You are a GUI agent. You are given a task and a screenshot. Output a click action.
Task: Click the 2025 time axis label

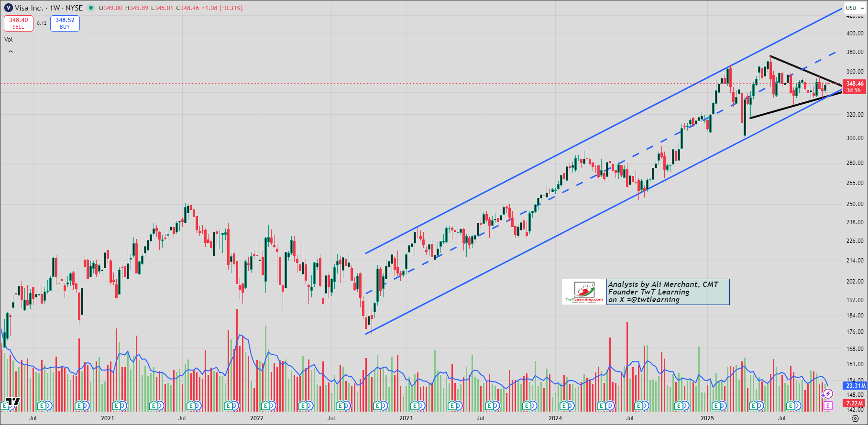coord(707,418)
